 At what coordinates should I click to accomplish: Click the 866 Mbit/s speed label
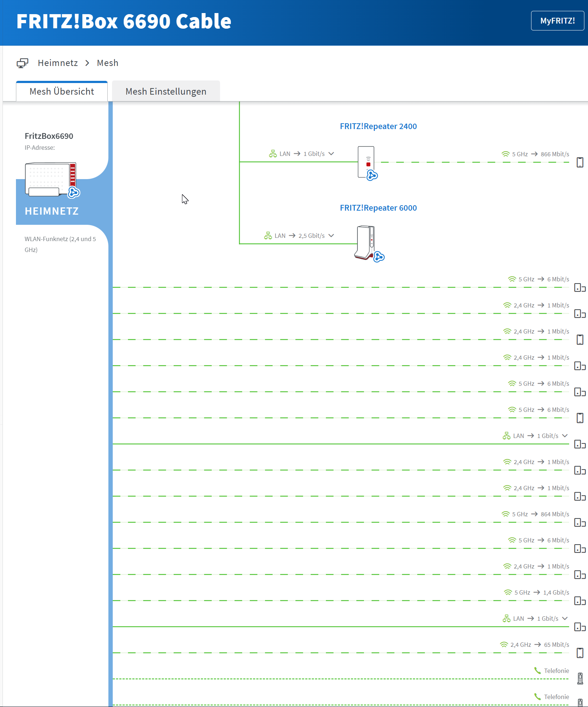[555, 154]
